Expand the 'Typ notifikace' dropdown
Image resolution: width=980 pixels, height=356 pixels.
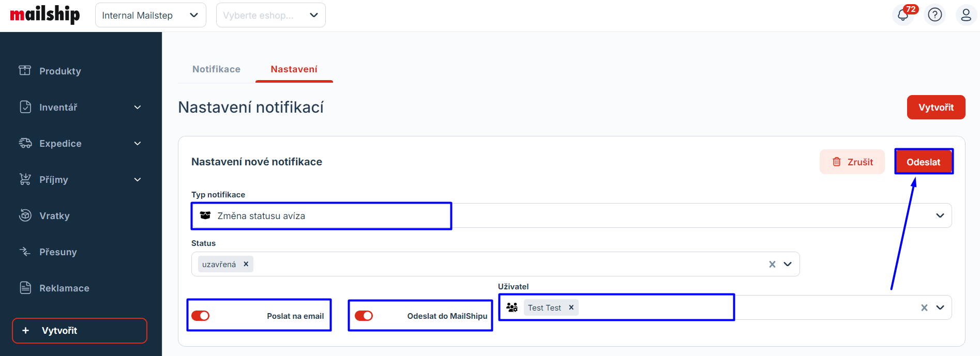tap(940, 215)
